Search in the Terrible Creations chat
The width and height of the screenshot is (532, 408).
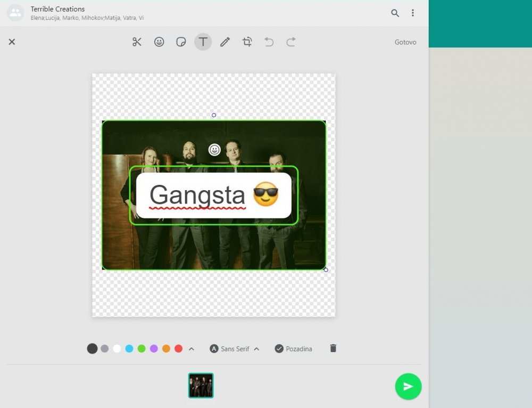(x=395, y=13)
